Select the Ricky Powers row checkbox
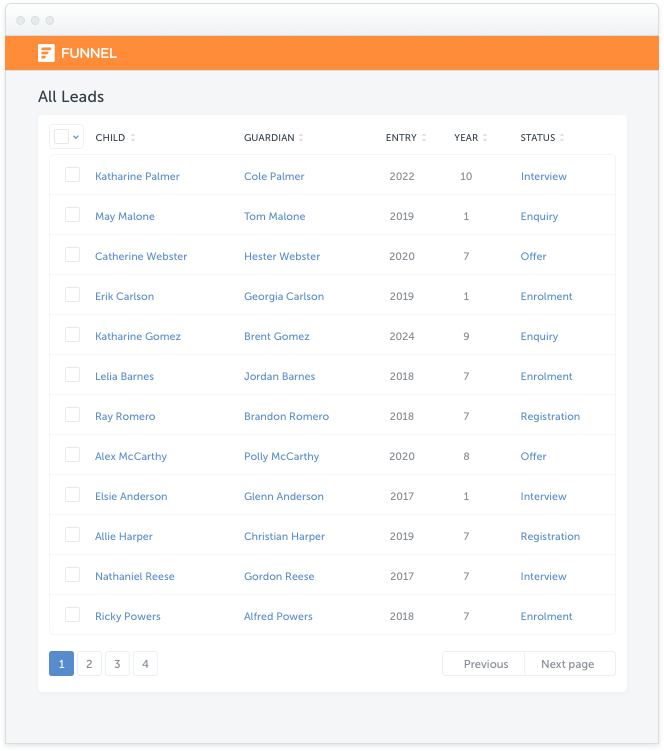The height and width of the screenshot is (751, 664). pyautogui.click(x=72, y=614)
